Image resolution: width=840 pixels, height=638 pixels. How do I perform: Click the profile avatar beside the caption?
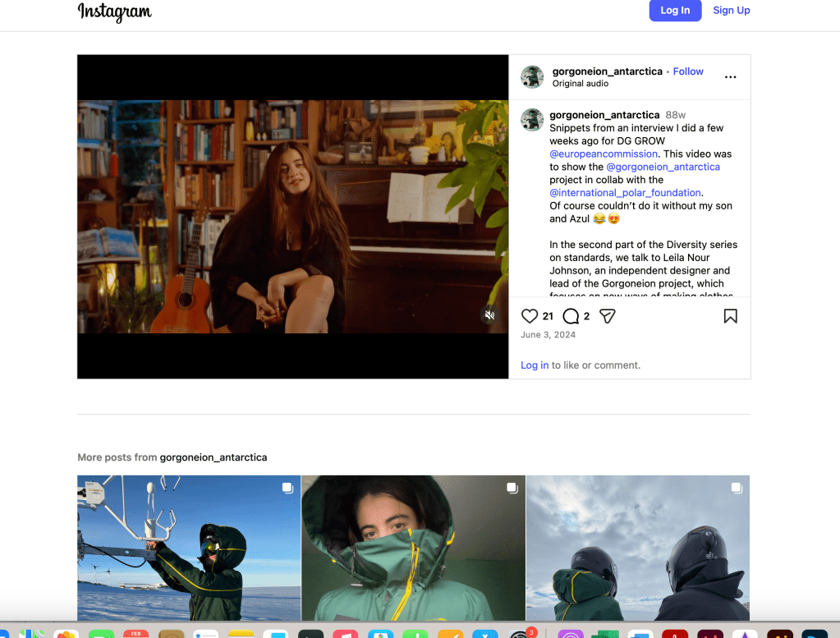[532, 120]
